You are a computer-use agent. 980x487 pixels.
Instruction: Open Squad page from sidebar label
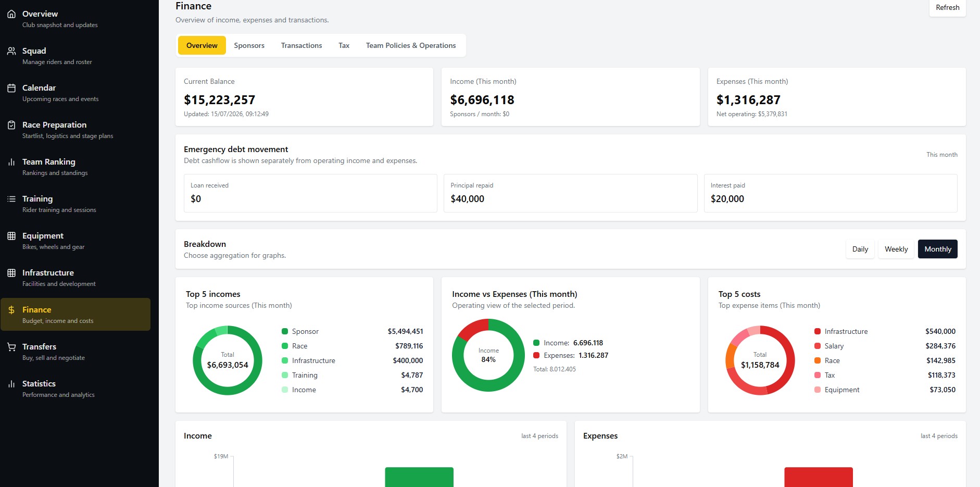pos(34,51)
